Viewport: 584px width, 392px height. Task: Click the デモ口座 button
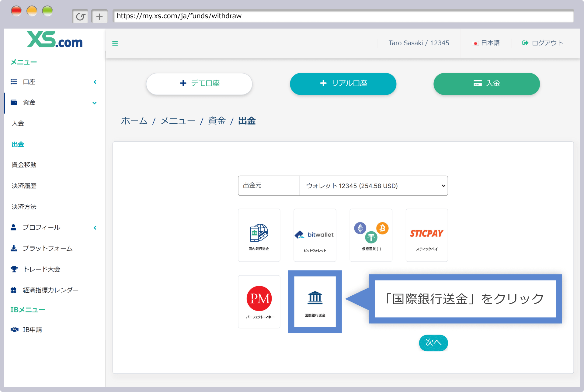199,84
